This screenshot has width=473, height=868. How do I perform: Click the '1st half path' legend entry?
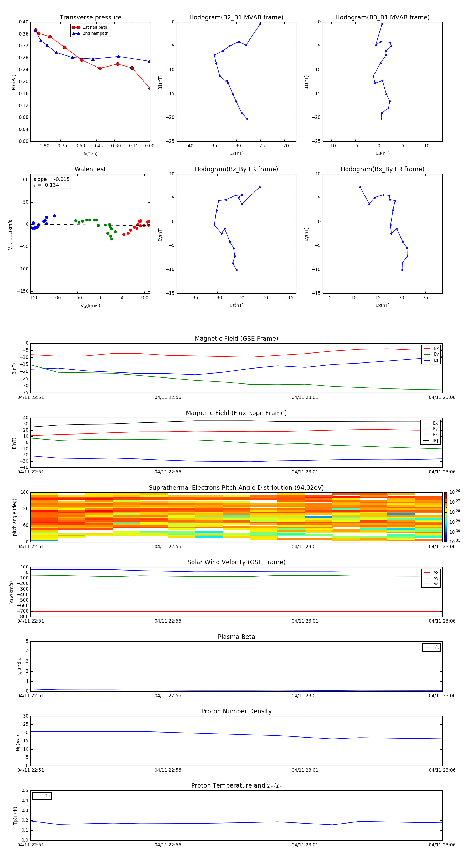[x=90, y=27]
